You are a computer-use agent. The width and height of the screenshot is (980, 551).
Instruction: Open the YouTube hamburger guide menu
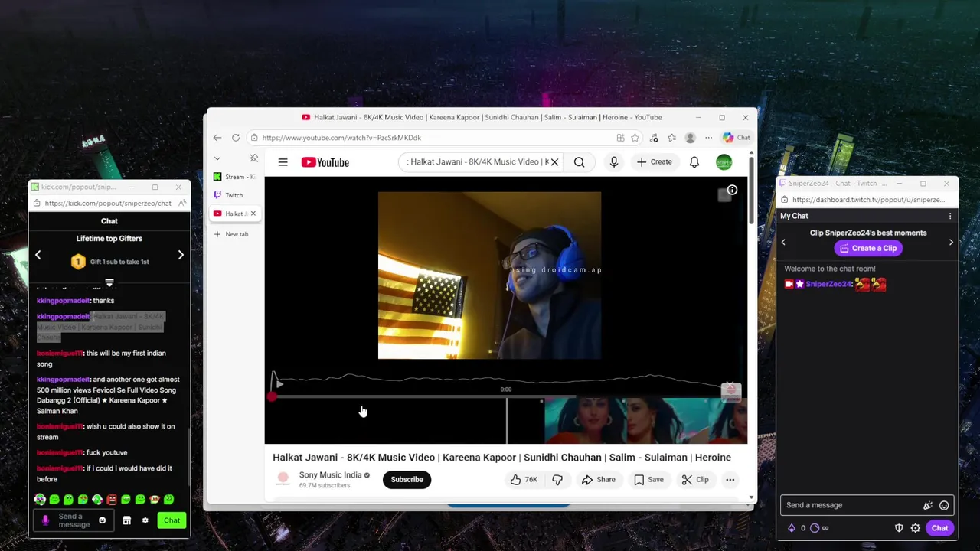283,162
